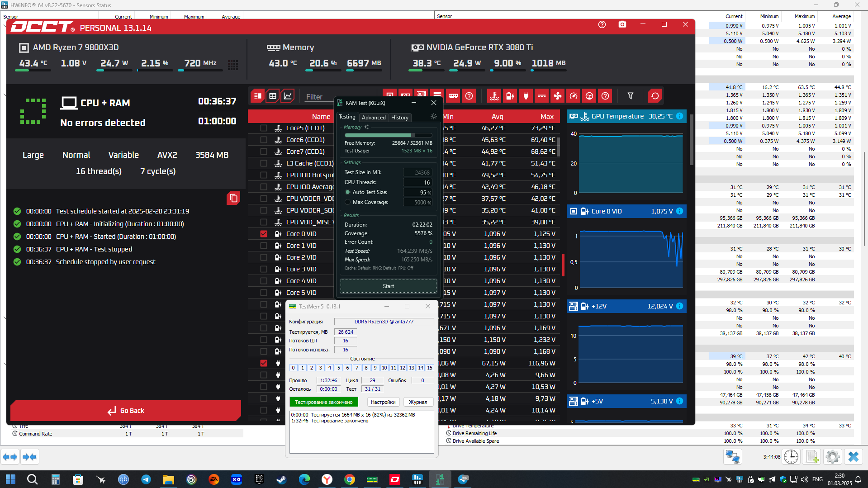Tick the L3 Cache (CCD1) checkbox
The image size is (868, 488).
click(264, 163)
